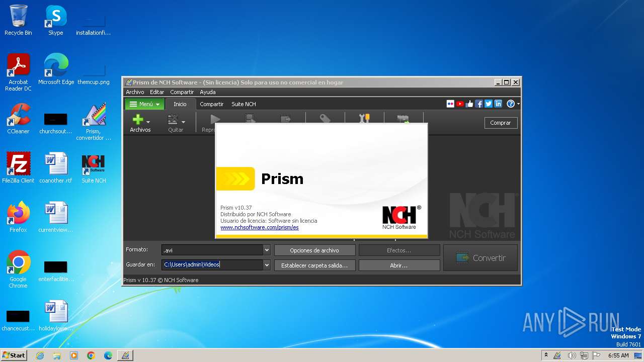Open the LinkedIn share icon
Image resolution: width=644 pixels, height=362 pixels.
point(498,104)
